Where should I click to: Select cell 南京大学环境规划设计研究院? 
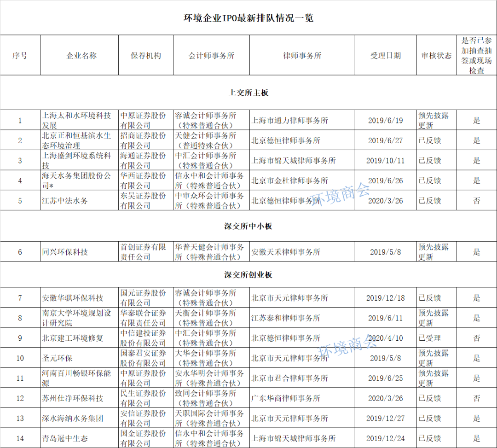79,318
